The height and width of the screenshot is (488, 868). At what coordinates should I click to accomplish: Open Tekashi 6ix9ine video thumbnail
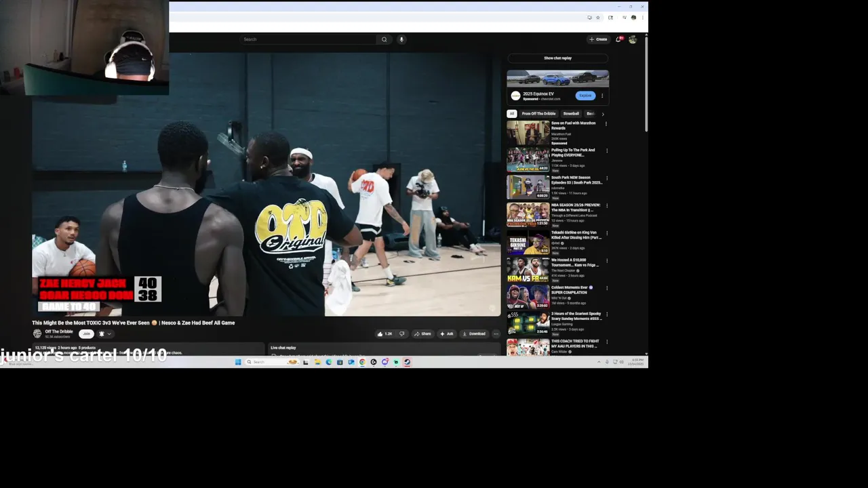pyautogui.click(x=528, y=241)
